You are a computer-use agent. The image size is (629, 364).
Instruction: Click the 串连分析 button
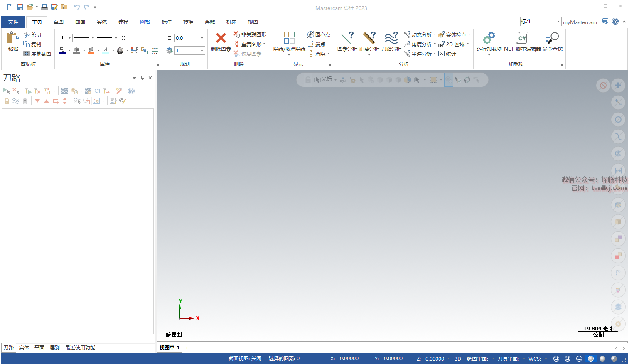tap(418, 54)
